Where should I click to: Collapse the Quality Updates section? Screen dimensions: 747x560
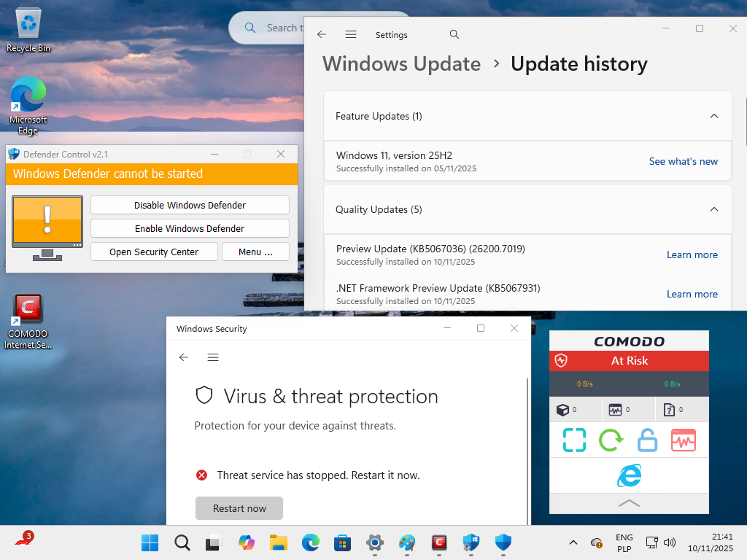tap(714, 209)
